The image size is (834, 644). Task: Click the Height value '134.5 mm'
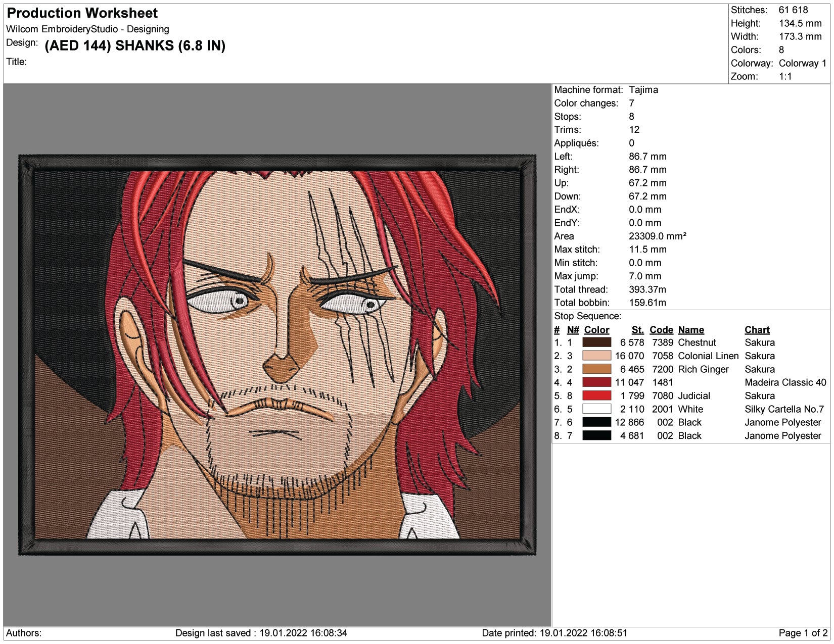click(800, 23)
